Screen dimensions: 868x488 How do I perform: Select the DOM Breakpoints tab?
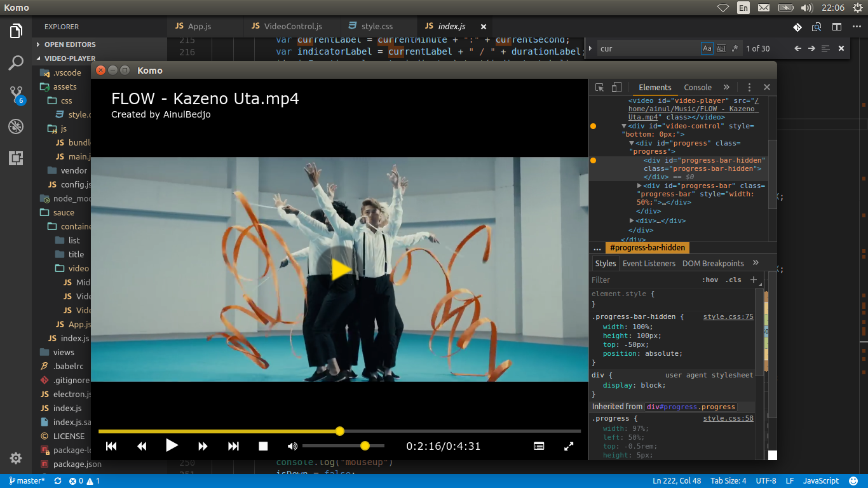pos(713,263)
